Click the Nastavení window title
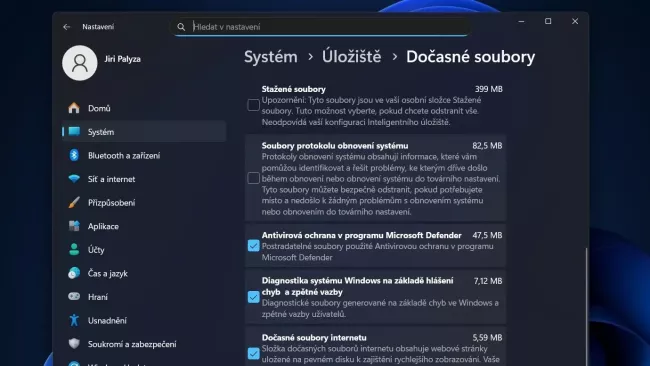 click(98, 27)
